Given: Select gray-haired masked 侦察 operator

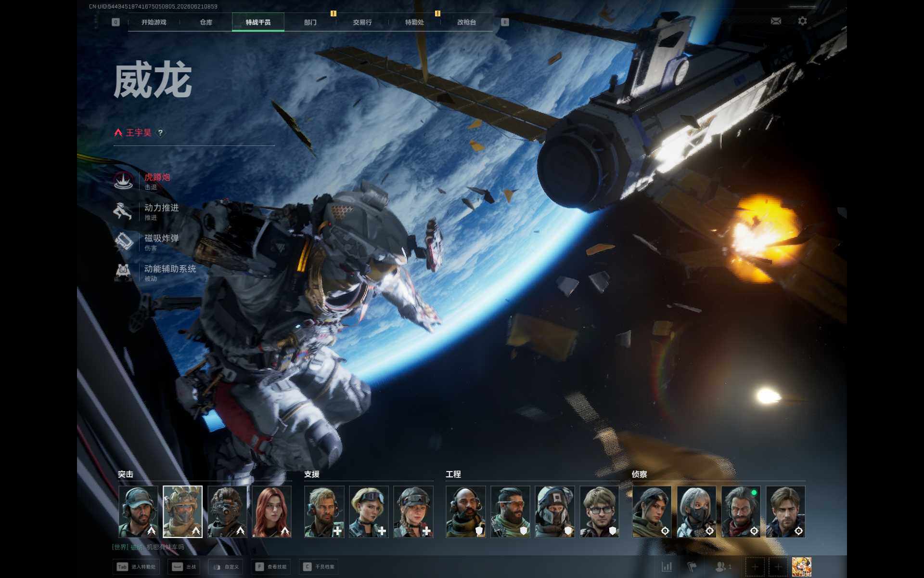Looking at the screenshot, I should (696, 512).
